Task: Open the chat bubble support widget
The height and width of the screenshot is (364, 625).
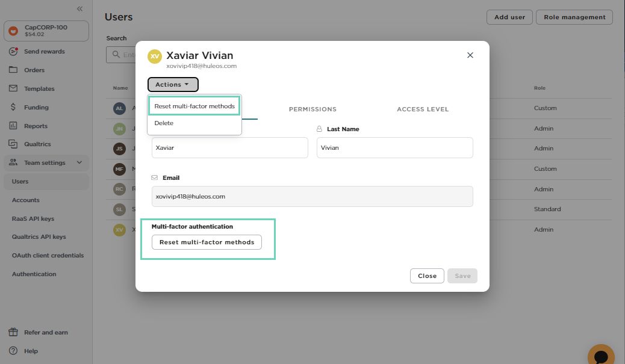Action: 600,356
